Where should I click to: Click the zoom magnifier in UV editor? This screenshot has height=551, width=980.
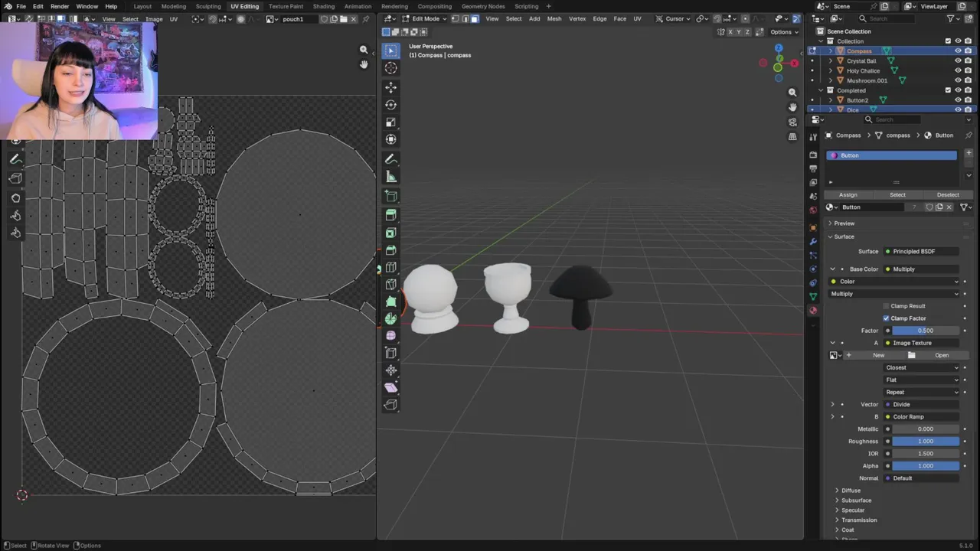click(364, 50)
